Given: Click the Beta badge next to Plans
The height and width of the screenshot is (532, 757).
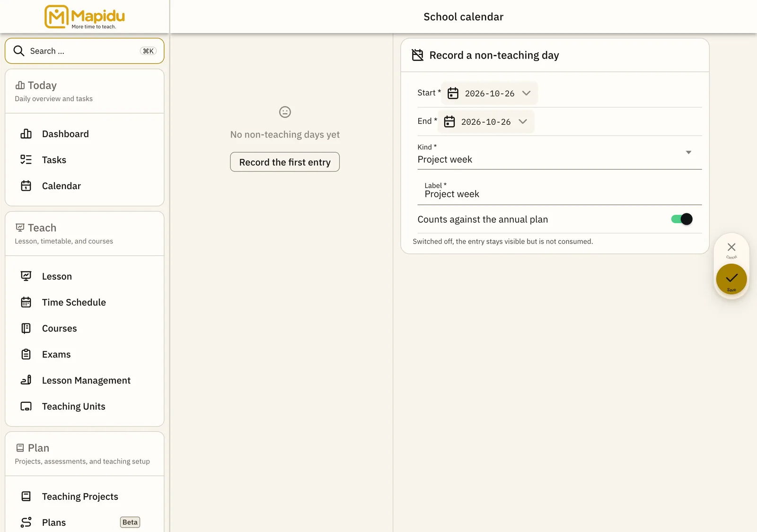Looking at the screenshot, I should point(130,522).
